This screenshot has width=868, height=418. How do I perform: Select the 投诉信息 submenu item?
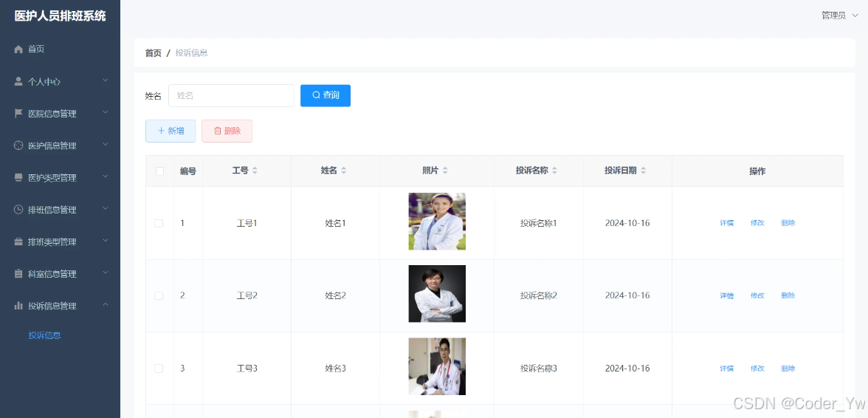pos(60,335)
